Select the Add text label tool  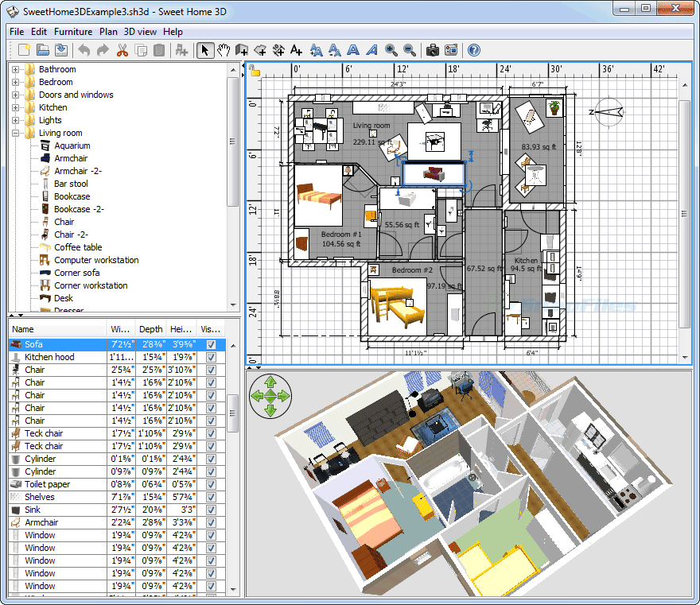click(x=297, y=50)
